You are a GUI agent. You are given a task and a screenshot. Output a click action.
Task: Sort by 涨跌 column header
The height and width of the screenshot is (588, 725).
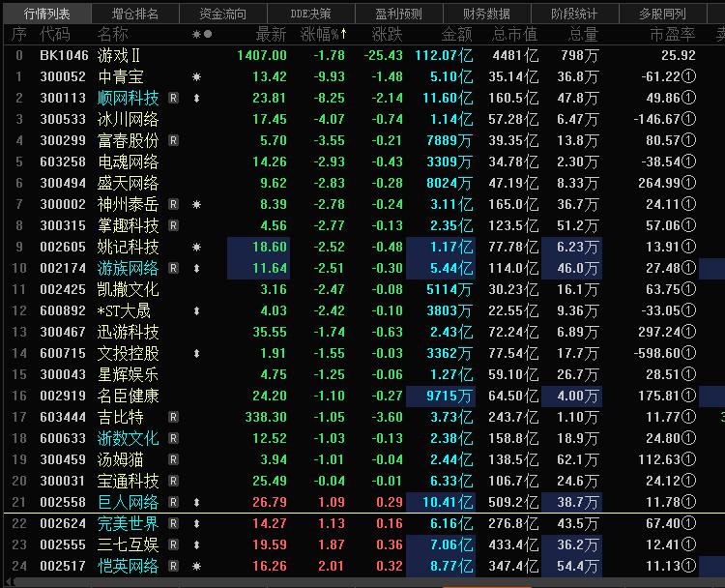387,34
